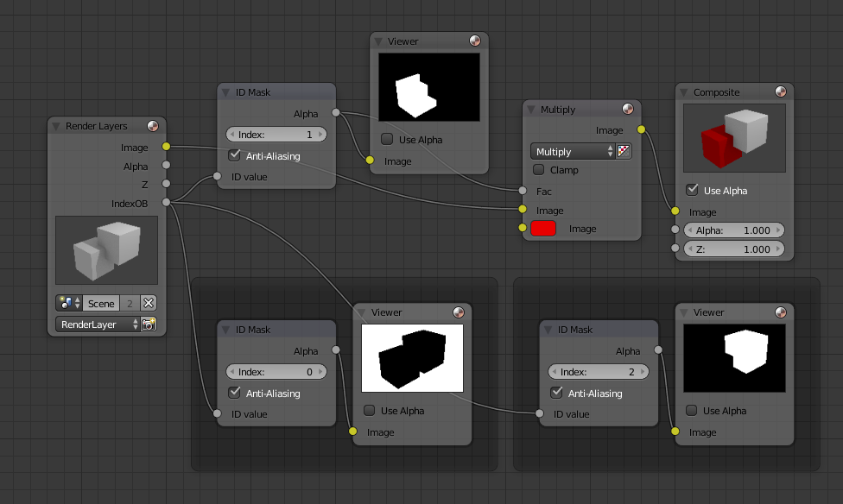Image resolution: width=843 pixels, height=504 pixels.
Task: Click the Alpha input socket on Composite node
Action: click(675, 230)
